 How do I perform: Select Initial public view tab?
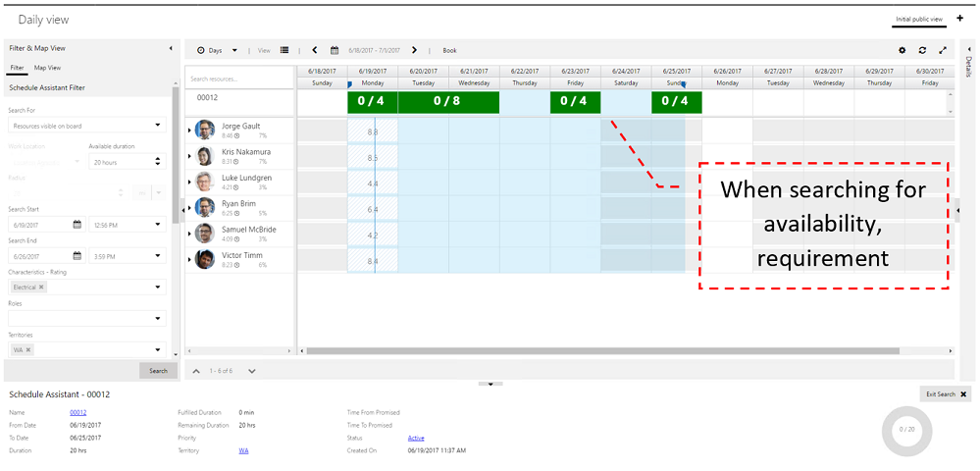(918, 19)
